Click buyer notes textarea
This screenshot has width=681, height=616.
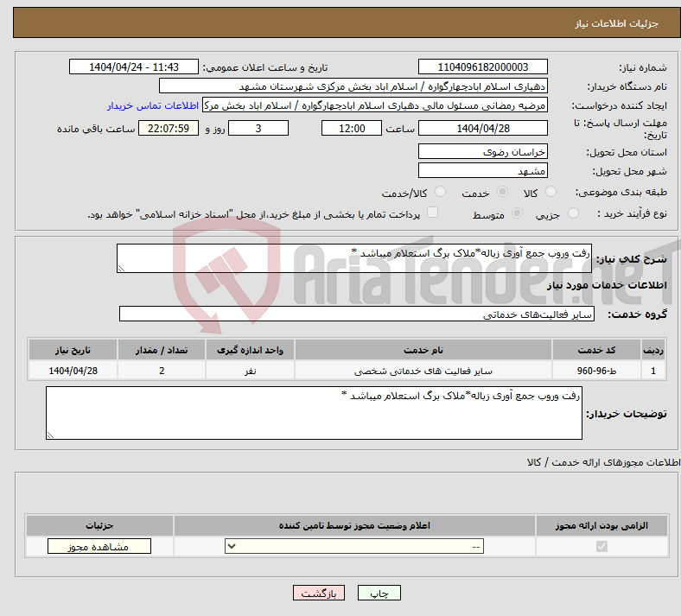(314, 413)
